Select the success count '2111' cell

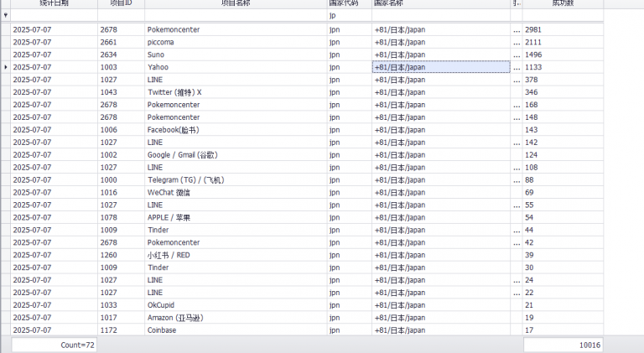563,42
